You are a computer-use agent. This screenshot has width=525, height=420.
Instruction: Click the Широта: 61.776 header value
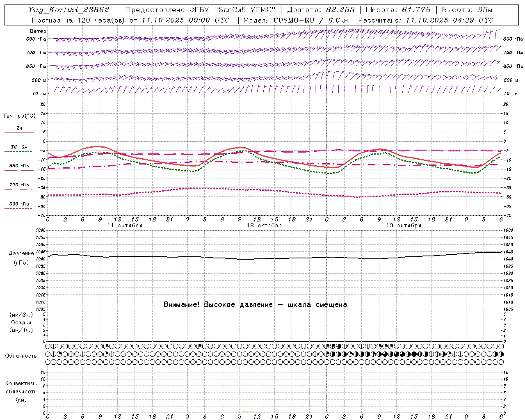point(398,10)
